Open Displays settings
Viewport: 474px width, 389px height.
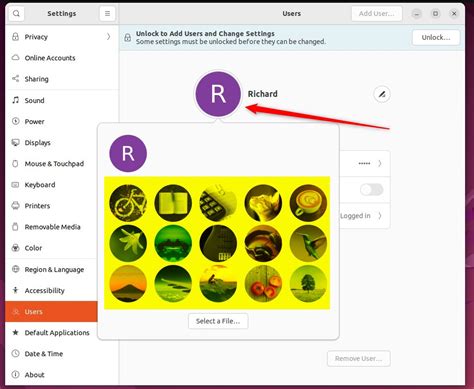coord(52,143)
